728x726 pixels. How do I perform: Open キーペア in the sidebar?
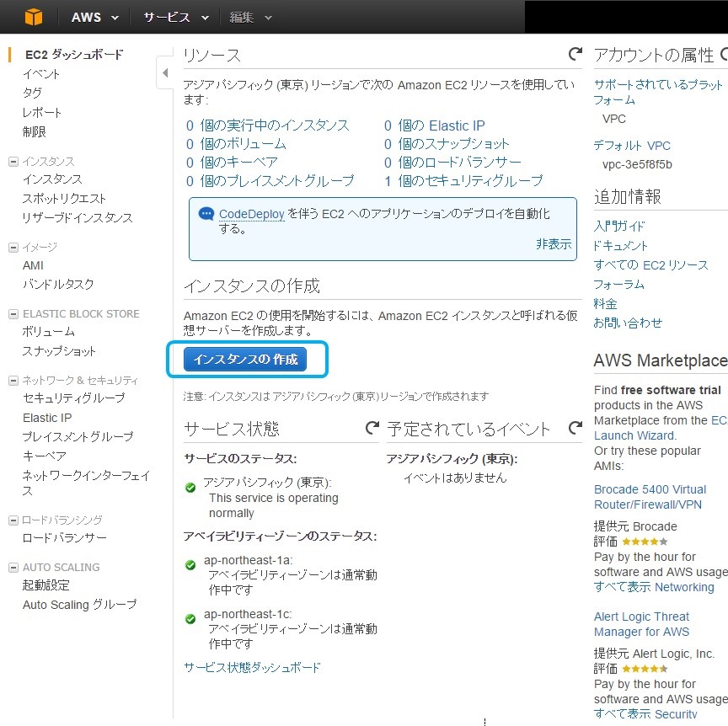tap(45, 456)
